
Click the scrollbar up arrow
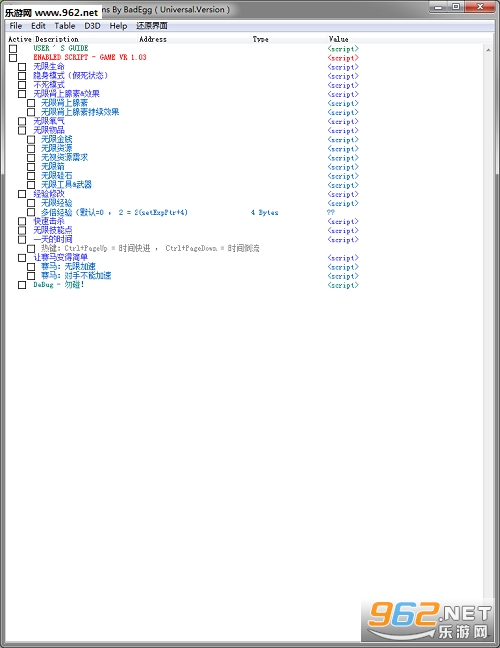[x=488, y=50]
